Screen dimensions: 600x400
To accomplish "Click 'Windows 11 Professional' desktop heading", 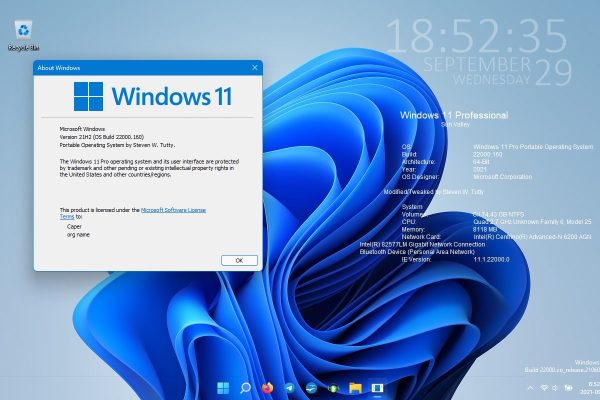I will pos(454,115).
